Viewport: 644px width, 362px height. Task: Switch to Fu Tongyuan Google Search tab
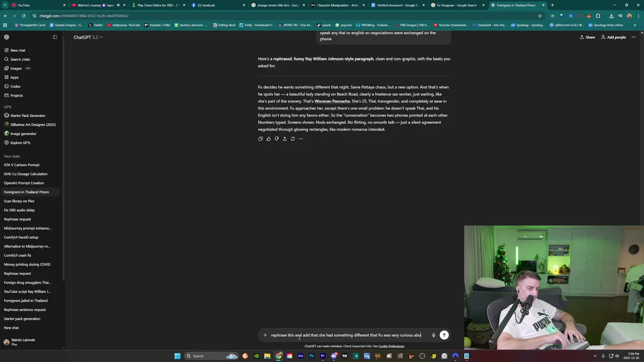[457, 5]
